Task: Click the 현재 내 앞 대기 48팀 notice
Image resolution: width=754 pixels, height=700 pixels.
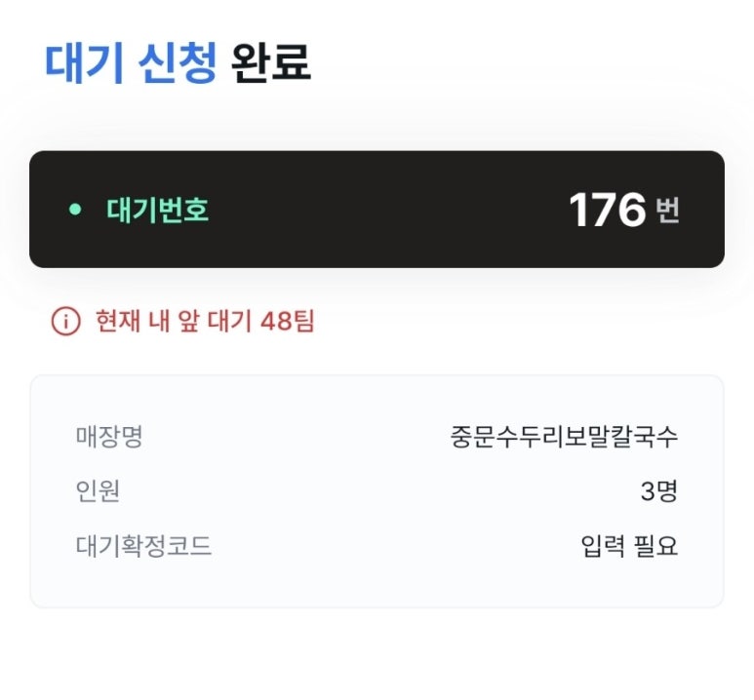Action: click(x=205, y=321)
